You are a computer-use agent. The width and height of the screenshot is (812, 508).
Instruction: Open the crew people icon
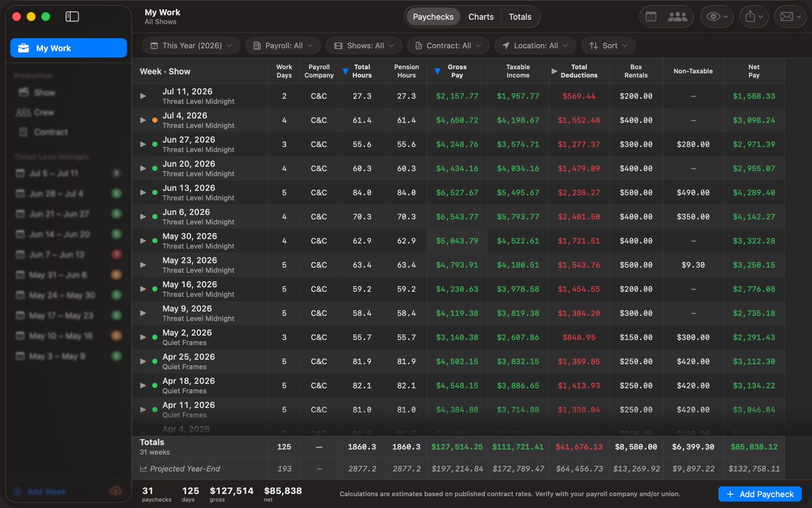click(677, 17)
